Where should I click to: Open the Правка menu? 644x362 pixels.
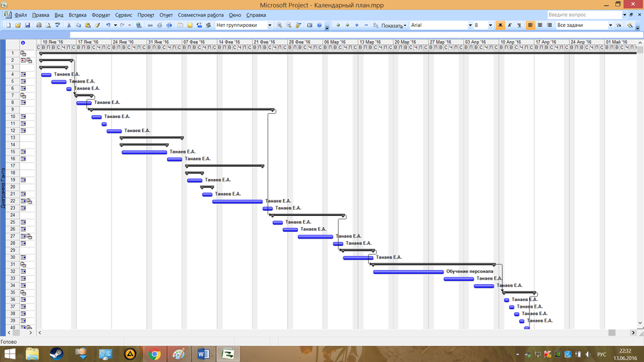tap(41, 15)
